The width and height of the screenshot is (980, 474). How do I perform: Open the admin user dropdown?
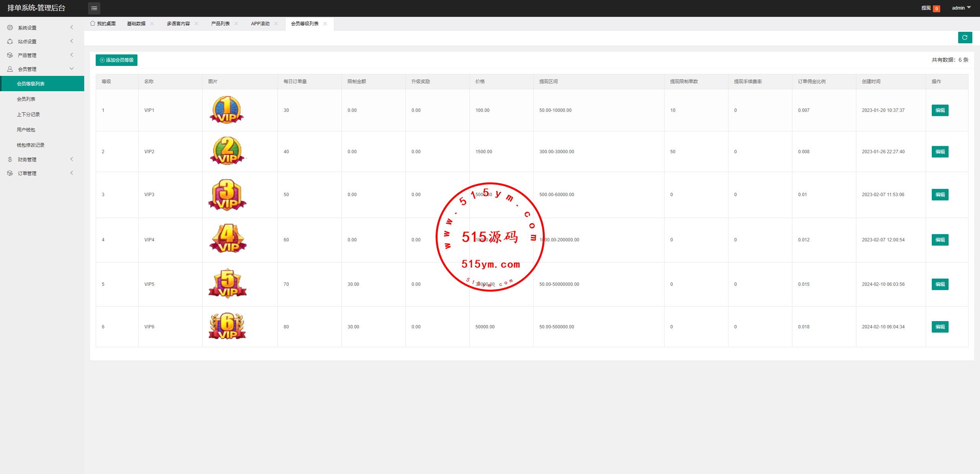(961, 8)
